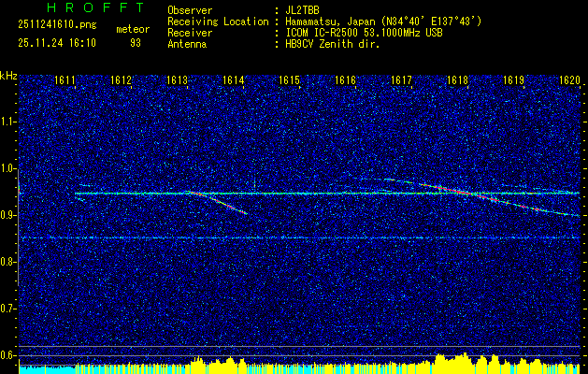Select the 1618 time marker
The height and width of the screenshot is (374, 588).
click(457, 81)
